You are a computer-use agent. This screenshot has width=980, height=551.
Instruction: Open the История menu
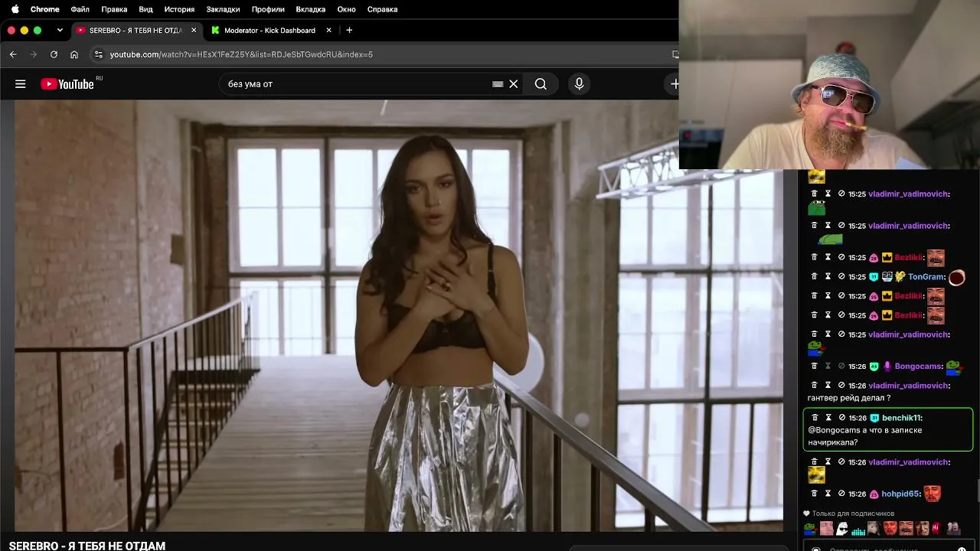pos(179,9)
